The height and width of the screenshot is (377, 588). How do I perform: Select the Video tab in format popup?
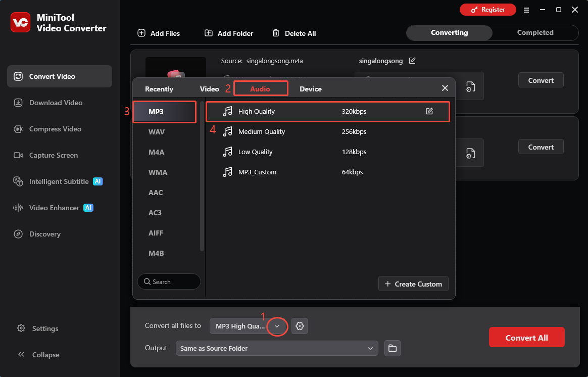tap(209, 89)
